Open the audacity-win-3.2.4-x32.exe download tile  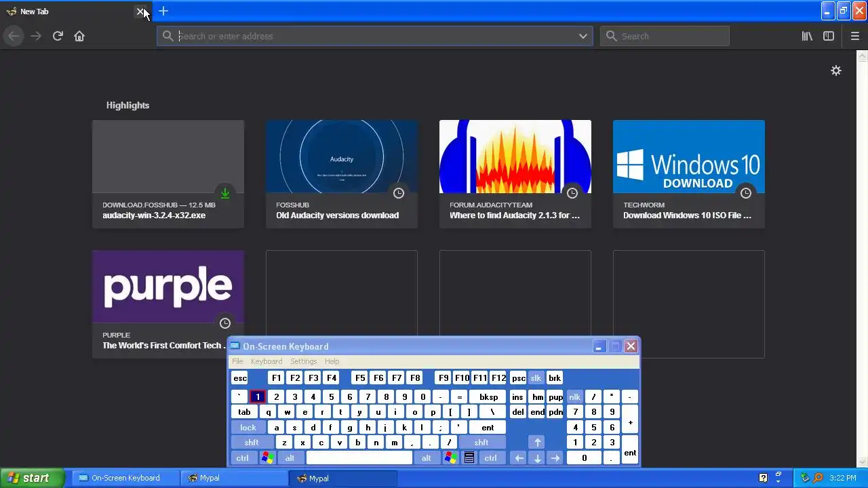[x=168, y=174]
